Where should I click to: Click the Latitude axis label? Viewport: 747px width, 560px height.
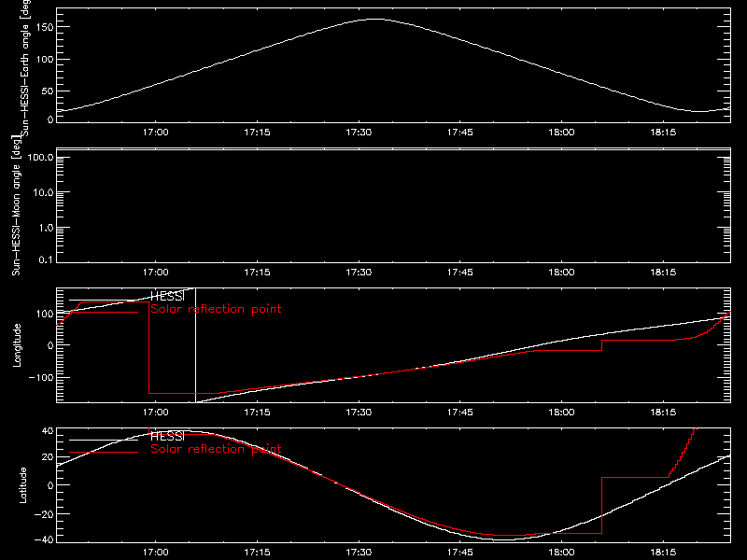[22, 484]
